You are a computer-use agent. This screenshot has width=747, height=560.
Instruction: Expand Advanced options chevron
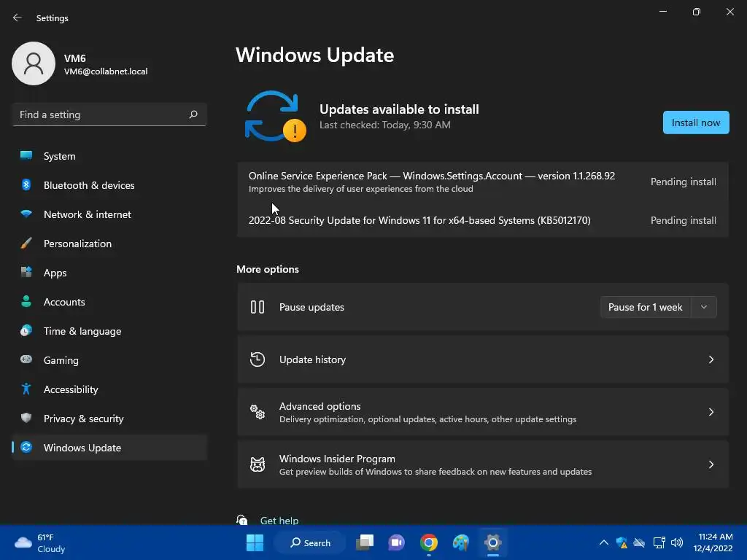click(x=711, y=412)
